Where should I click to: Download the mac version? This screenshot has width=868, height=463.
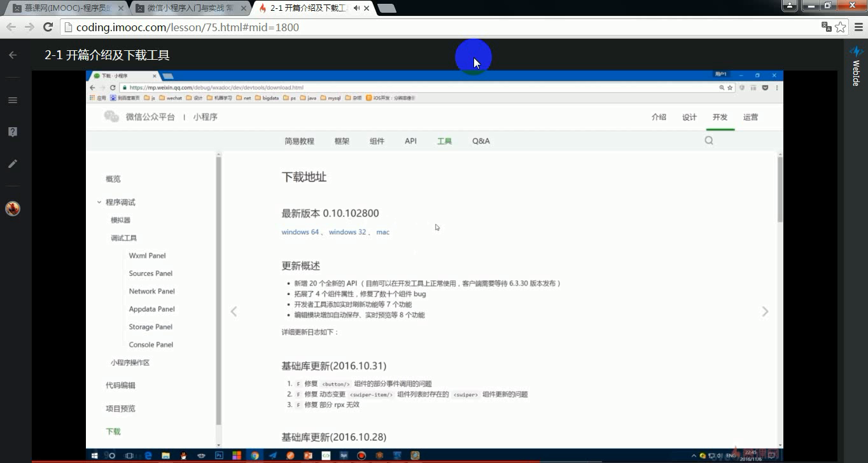(382, 232)
